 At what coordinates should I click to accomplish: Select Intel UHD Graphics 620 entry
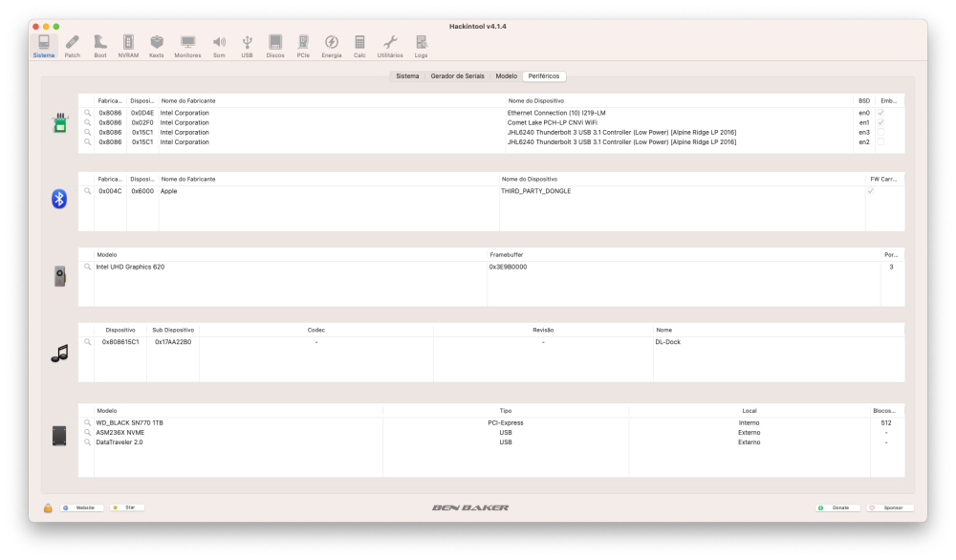tap(130, 267)
